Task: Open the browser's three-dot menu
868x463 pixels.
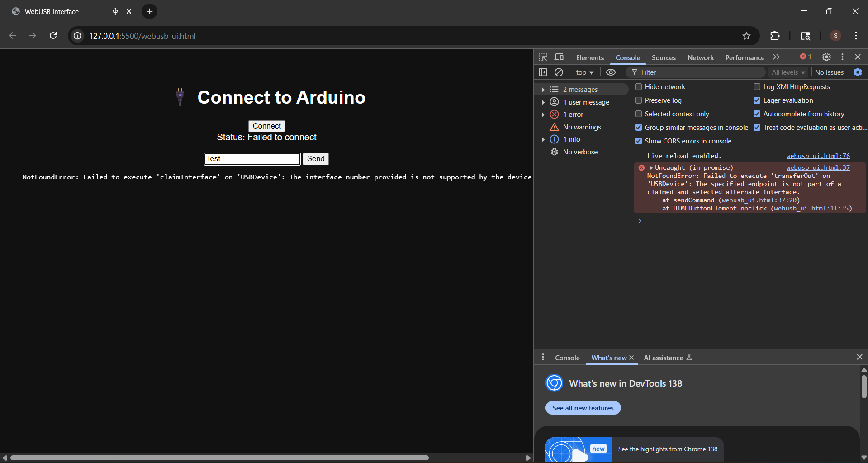Action: (856, 36)
